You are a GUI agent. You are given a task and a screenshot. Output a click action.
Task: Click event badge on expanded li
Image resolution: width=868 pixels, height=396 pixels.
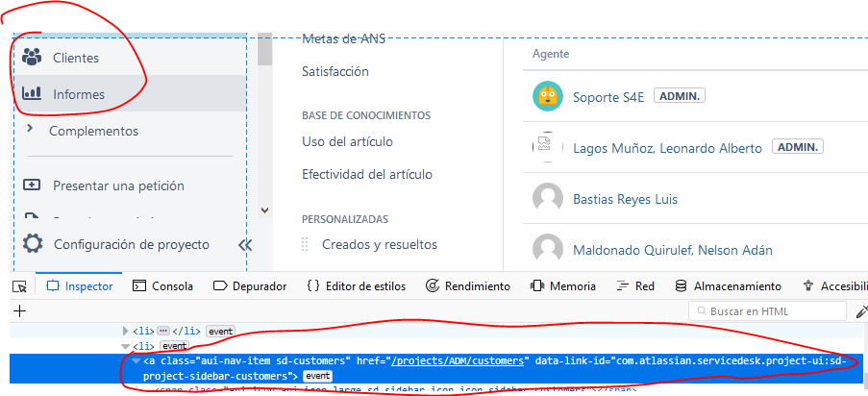tap(174, 346)
